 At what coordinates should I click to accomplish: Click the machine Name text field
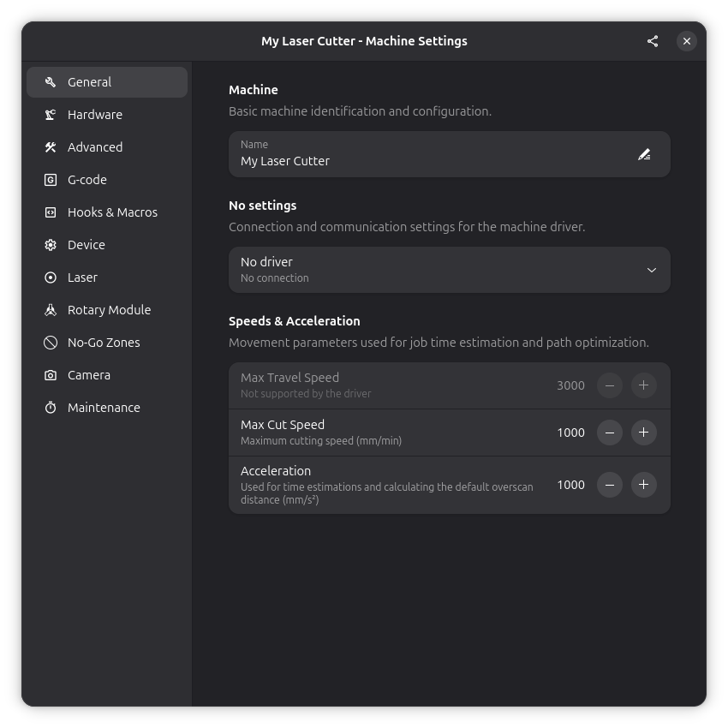coord(428,160)
